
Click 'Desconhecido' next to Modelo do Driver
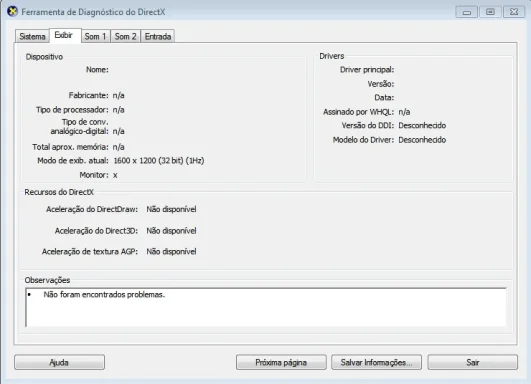click(422, 140)
